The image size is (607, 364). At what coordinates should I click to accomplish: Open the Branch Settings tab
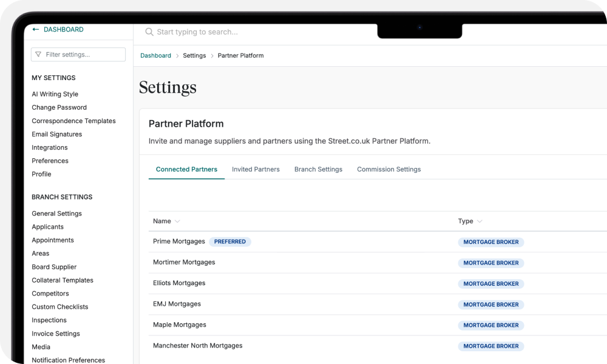pos(318,169)
